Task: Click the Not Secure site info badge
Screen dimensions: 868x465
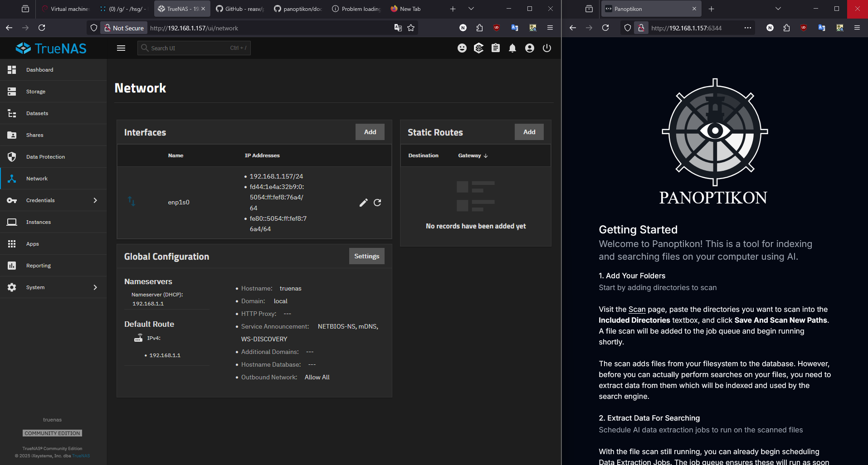Action: (x=124, y=28)
